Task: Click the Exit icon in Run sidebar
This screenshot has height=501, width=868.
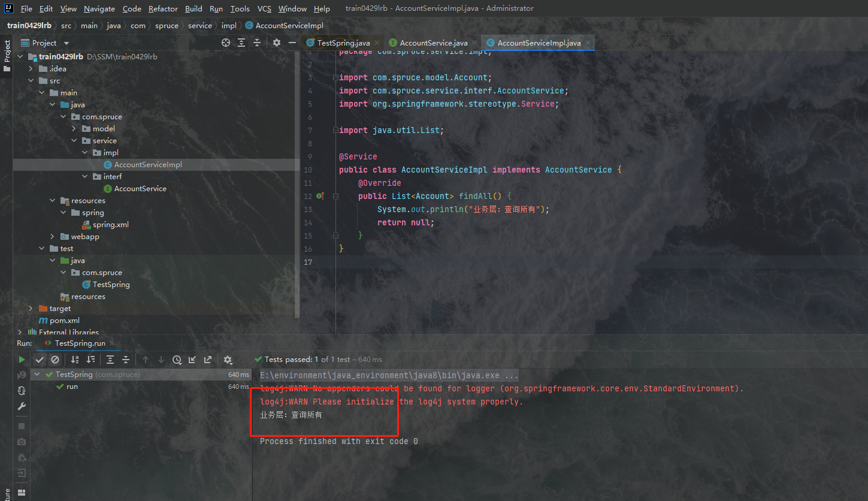Action: pyautogui.click(x=22, y=473)
